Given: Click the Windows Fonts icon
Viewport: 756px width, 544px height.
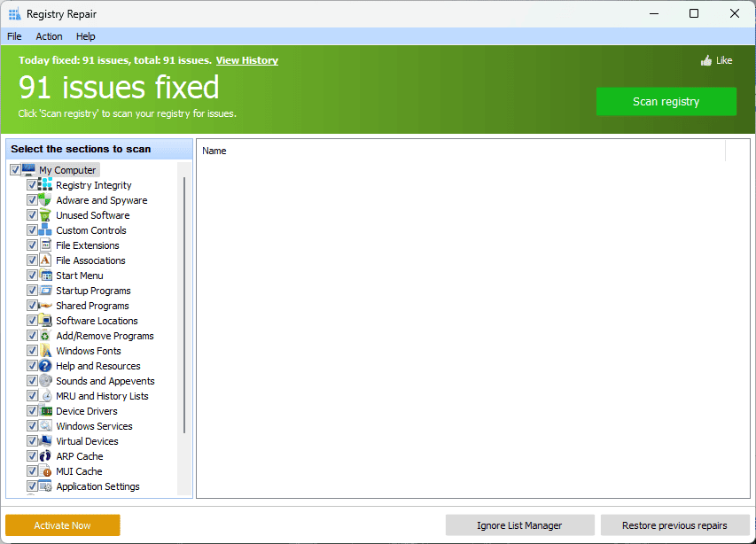Looking at the screenshot, I should point(45,350).
